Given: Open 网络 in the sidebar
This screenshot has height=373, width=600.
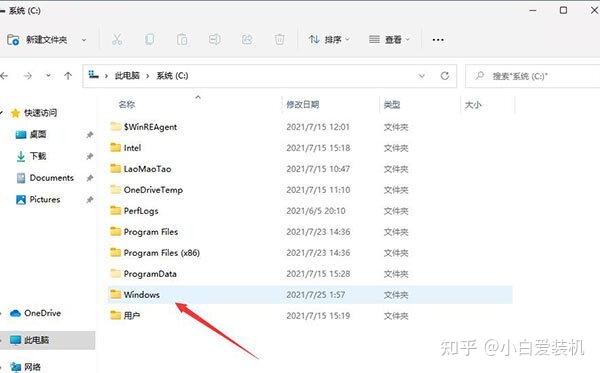Looking at the screenshot, I should pos(32,367).
